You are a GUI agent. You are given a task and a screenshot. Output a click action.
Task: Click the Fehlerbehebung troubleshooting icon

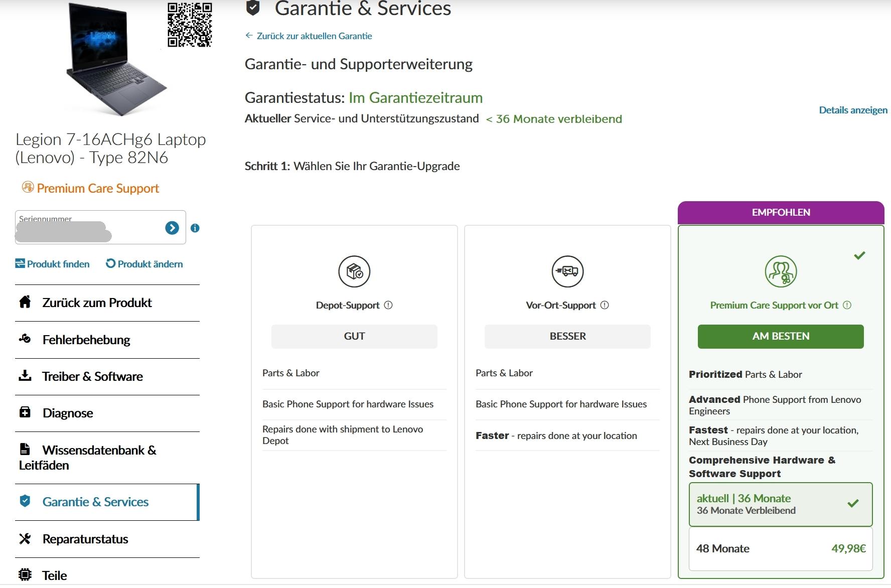tap(25, 339)
